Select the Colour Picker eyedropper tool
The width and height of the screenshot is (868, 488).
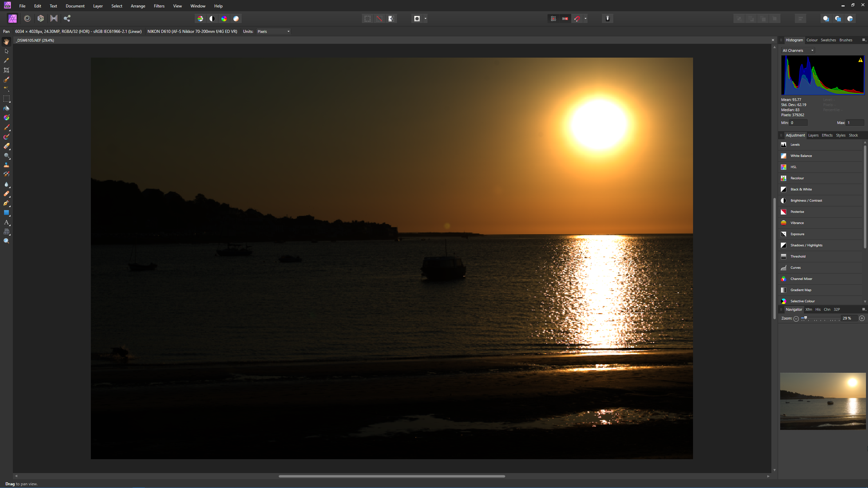[6, 61]
